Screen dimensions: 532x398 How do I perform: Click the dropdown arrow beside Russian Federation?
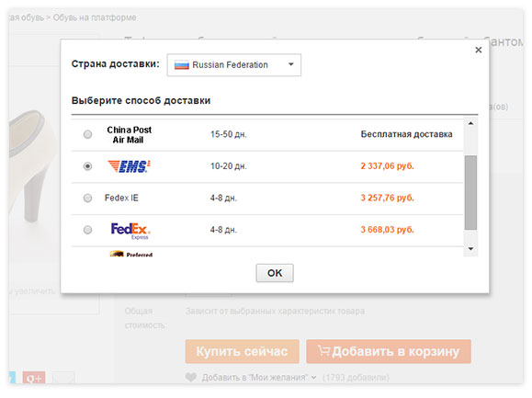point(290,64)
